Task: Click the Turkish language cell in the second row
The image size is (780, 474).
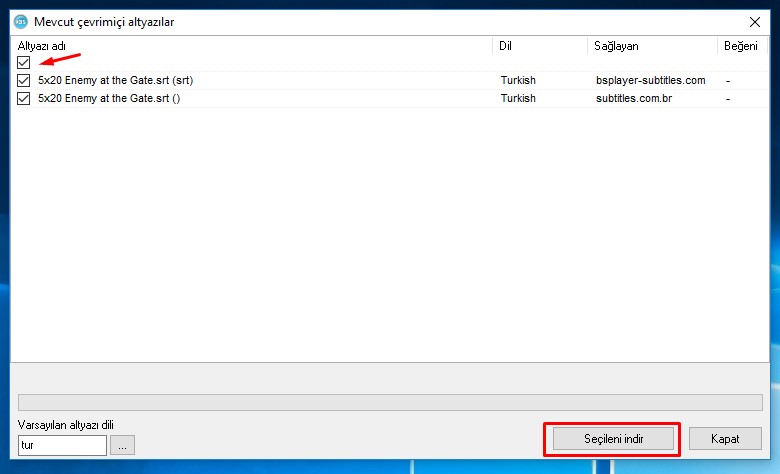Action: pyautogui.click(x=518, y=98)
